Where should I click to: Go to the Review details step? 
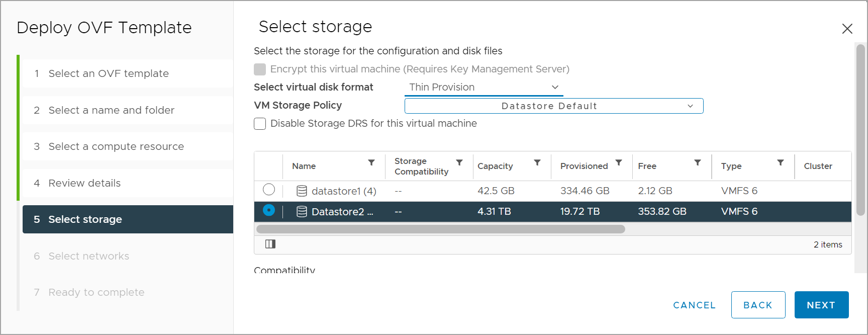[84, 183]
